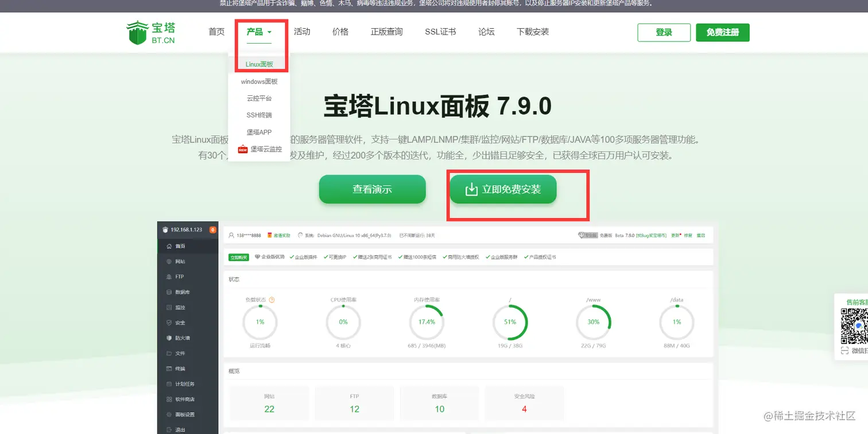868x434 pixels.
Task: Click the 可更换IP checkmark item
Action: point(335,257)
